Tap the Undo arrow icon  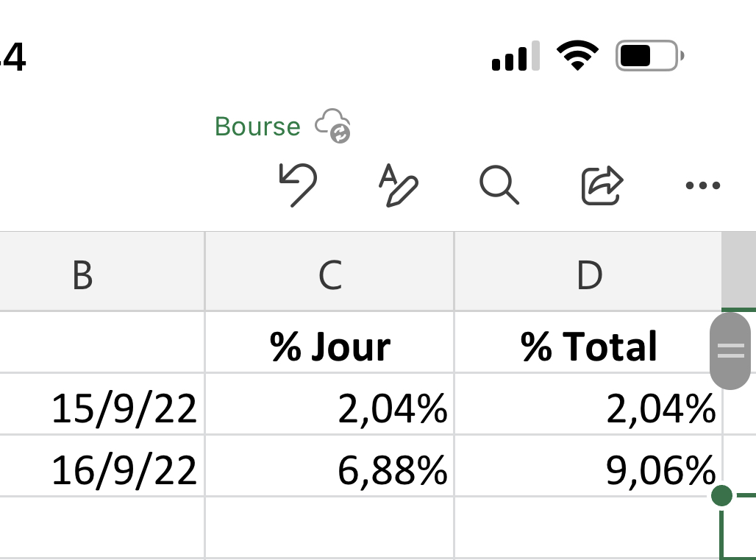click(298, 184)
